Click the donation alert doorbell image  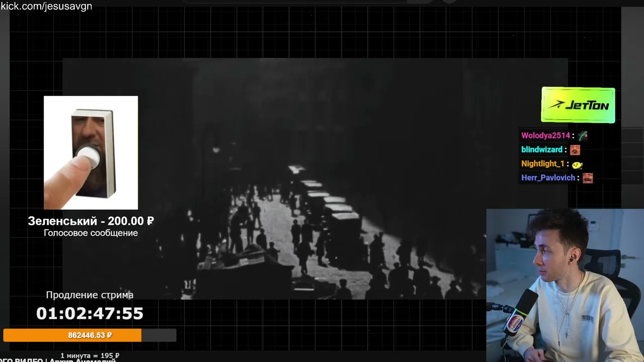[x=91, y=152]
